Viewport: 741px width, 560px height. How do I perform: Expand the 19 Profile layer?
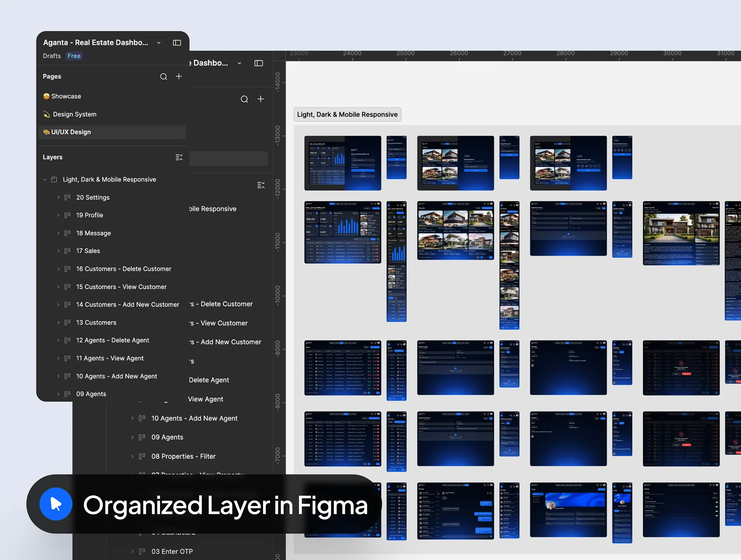(58, 215)
